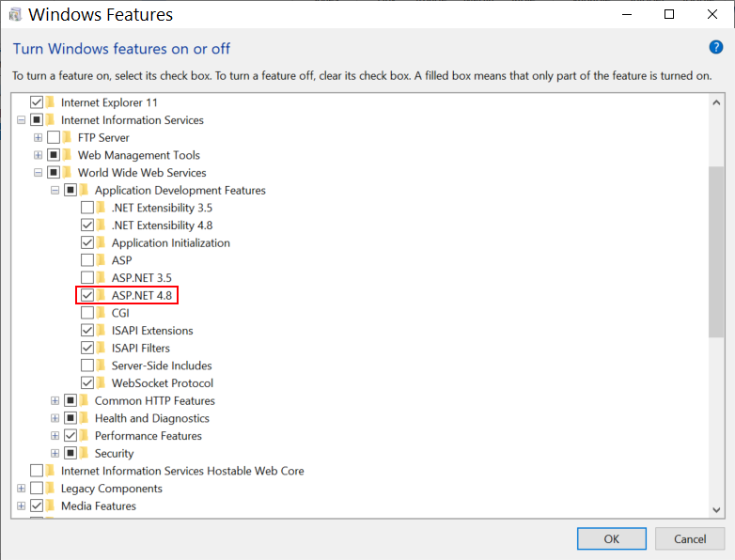Check the Server-Side Includes checkbox
Viewport: 735px width, 560px height.
[x=87, y=366]
